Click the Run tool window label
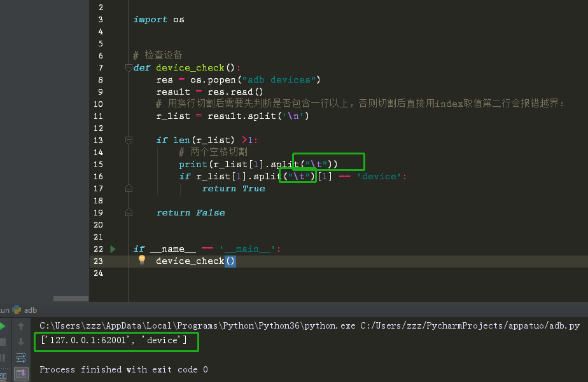 4,310
